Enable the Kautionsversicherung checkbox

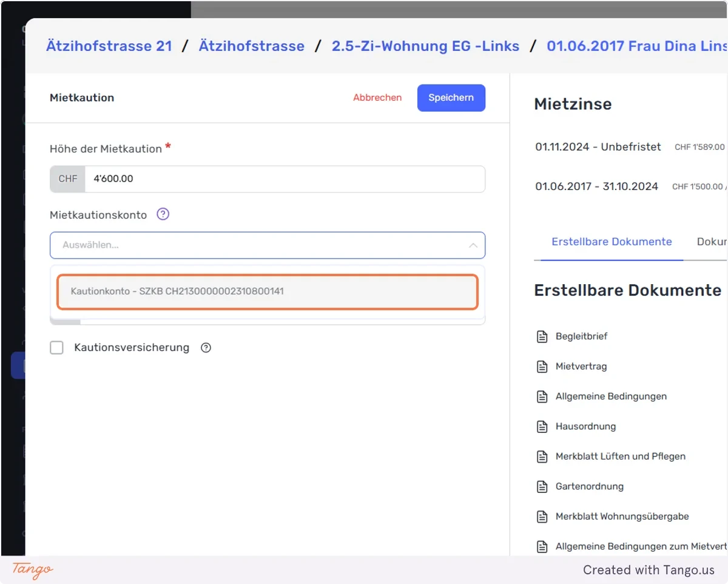56,348
